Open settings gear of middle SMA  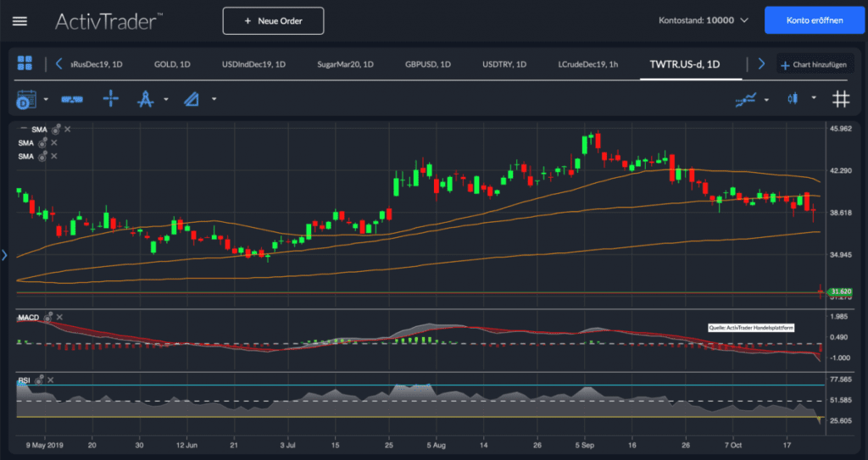[42, 143]
